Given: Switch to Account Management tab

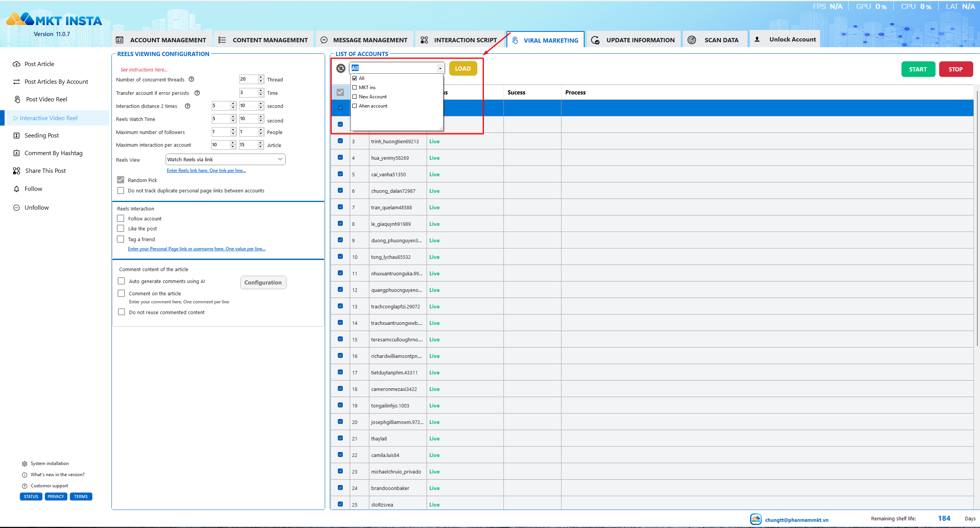Looking at the screenshot, I should [x=161, y=40].
